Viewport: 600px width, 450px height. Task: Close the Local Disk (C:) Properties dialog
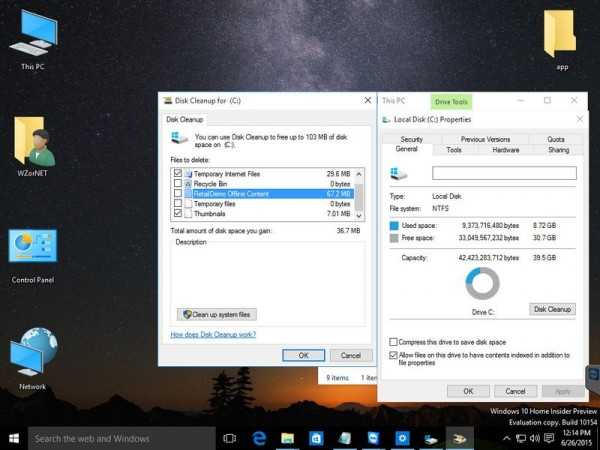580,119
